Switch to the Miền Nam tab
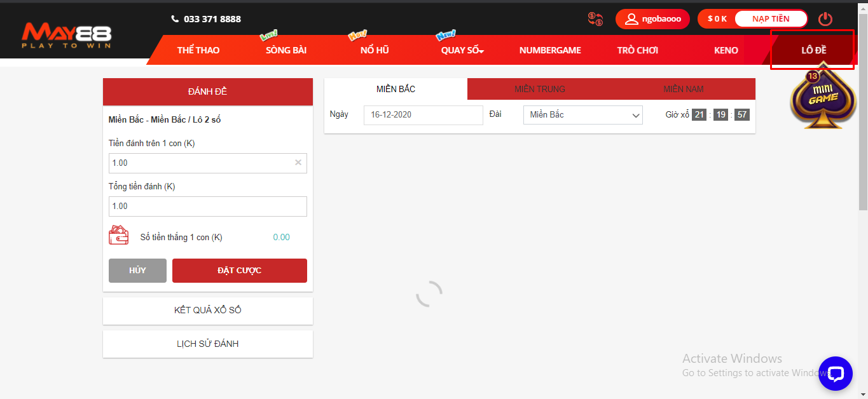Screen dimensions: 868x399 tap(683, 89)
